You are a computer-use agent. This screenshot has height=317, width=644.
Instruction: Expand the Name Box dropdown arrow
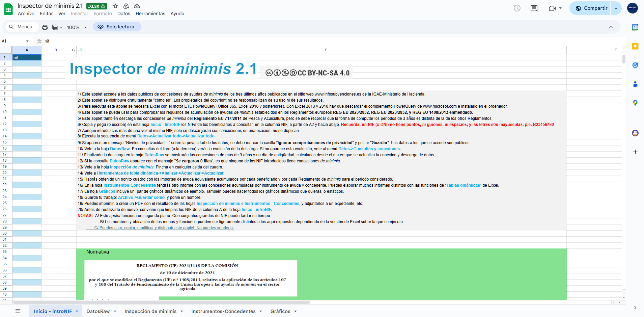27,41
